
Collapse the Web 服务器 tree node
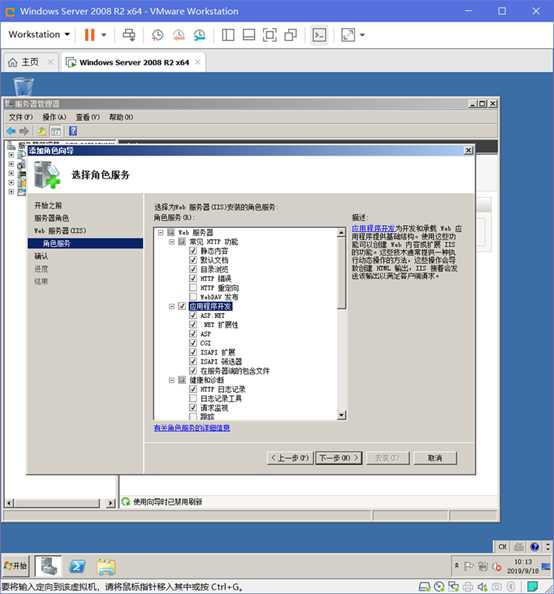coord(161,232)
